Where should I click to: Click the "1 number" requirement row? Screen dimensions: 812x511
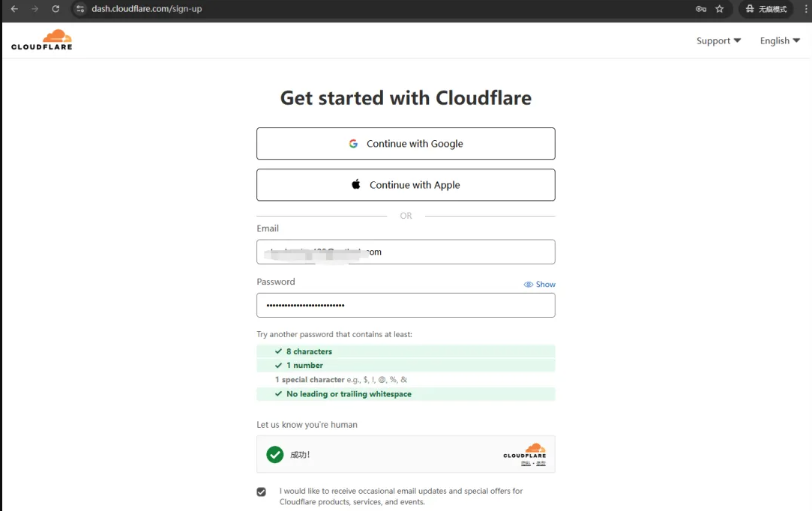tap(406, 365)
